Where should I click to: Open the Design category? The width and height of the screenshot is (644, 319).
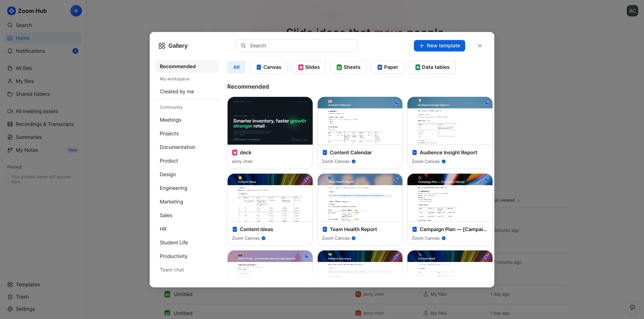[x=187, y=174]
